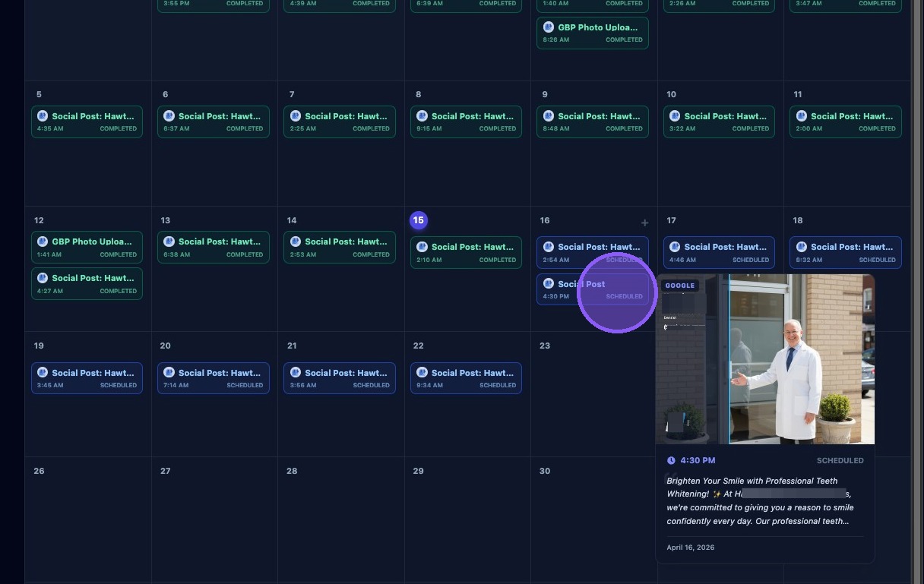
Task: Click COMPLETED status on the 4:35 AM post
Action: click(x=119, y=128)
